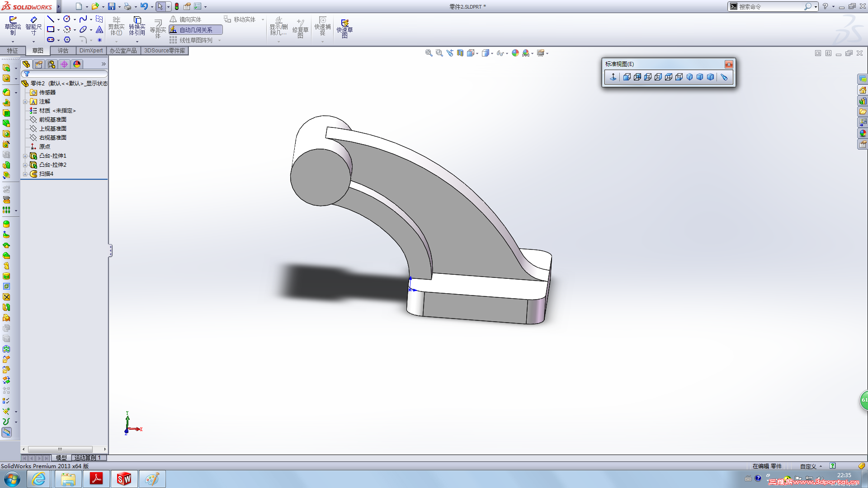The image size is (868, 488).
Task: Click the rebuild traffic light icon
Action: tap(177, 6)
